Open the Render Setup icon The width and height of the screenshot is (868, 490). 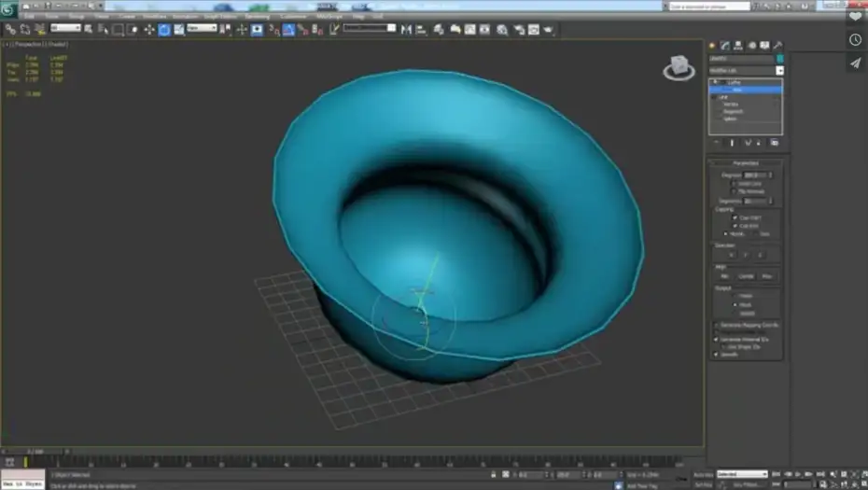click(x=519, y=29)
